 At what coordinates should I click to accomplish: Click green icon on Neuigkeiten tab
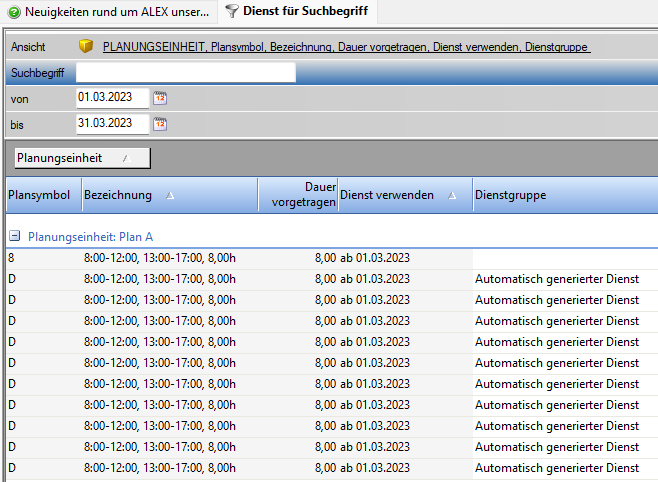[14, 12]
